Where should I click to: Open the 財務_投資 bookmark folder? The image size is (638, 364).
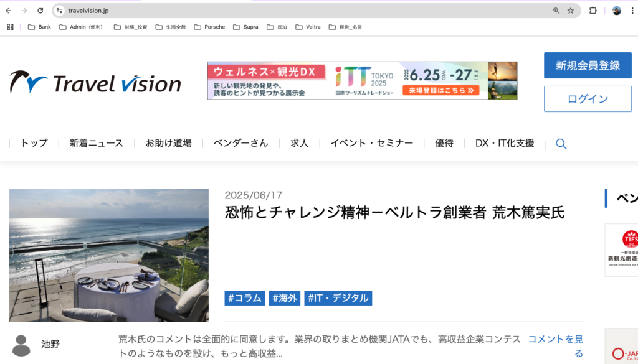130,27
